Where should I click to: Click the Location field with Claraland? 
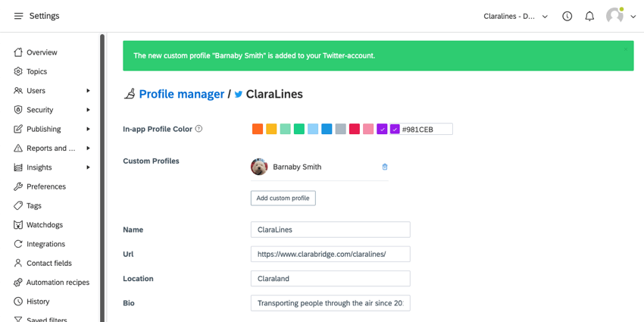pos(330,279)
